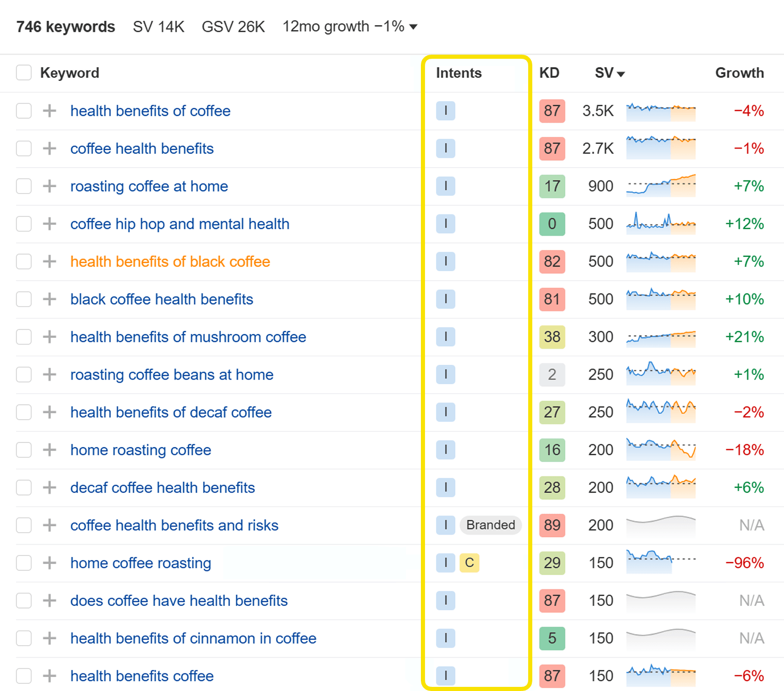Click the 'I' intent badge for 'coffee health benefits'
This screenshot has height=691, width=784.
445,149
